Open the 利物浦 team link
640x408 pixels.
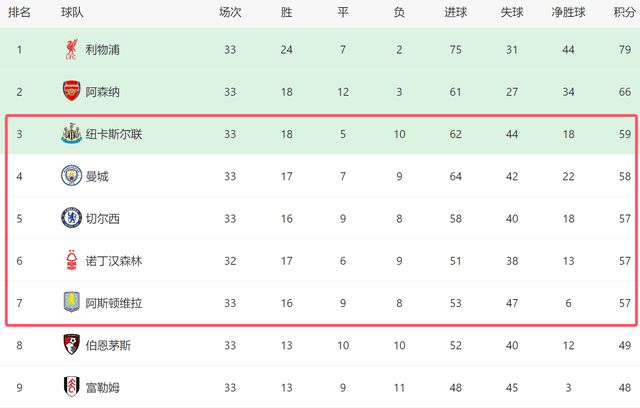(x=102, y=49)
